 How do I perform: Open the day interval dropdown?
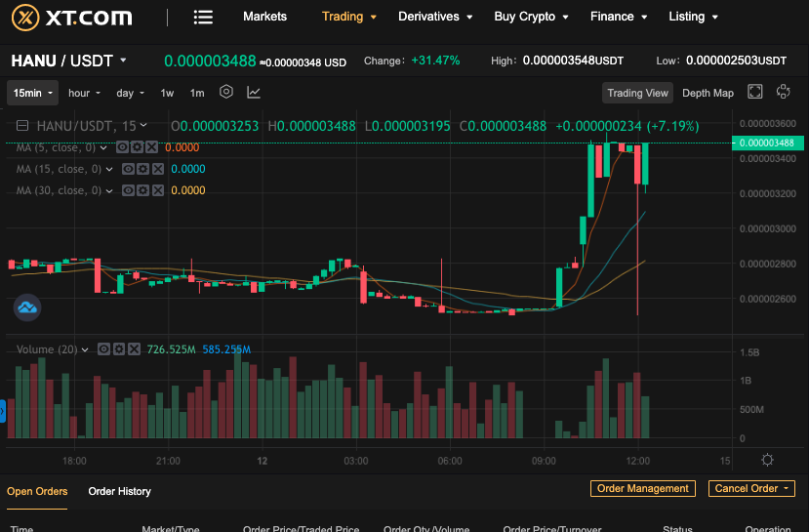tap(130, 93)
